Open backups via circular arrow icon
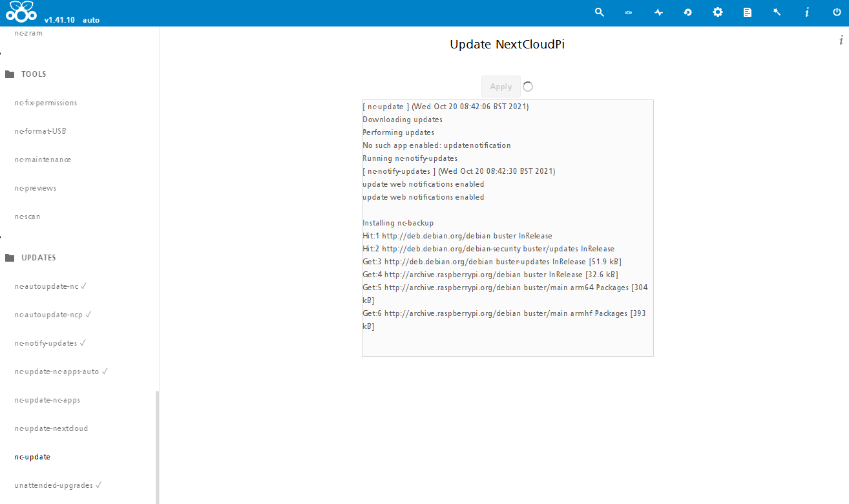This screenshot has width=849, height=504. click(x=688, y=12)
